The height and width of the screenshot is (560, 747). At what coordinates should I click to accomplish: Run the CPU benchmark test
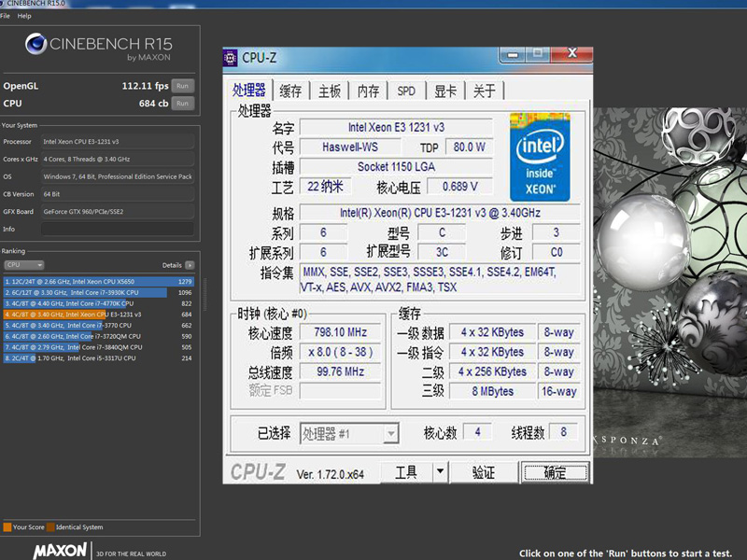[182, 104]
